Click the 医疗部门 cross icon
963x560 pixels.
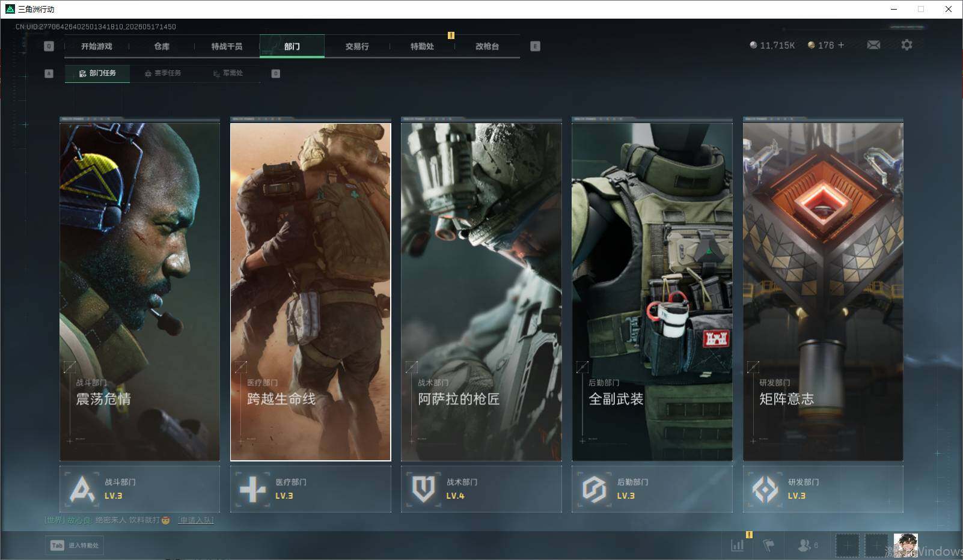[252, 489]
